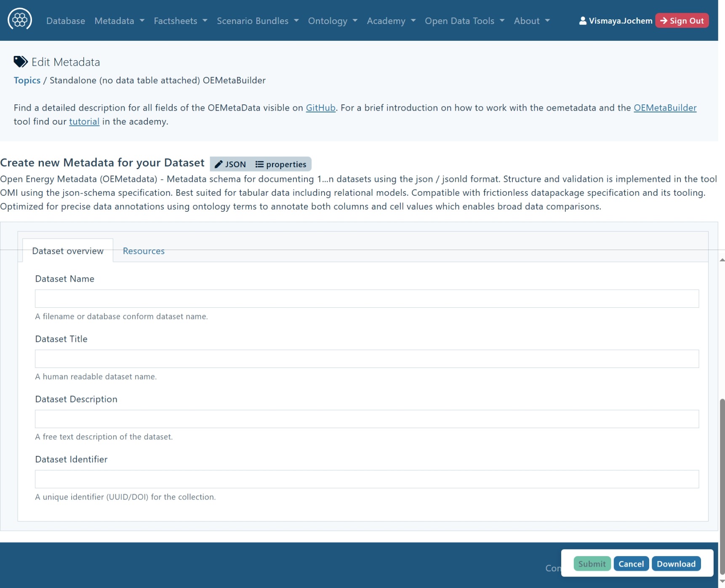Click the 'Dataset Identifier' label
725x588 pixels.
(71, 459)
